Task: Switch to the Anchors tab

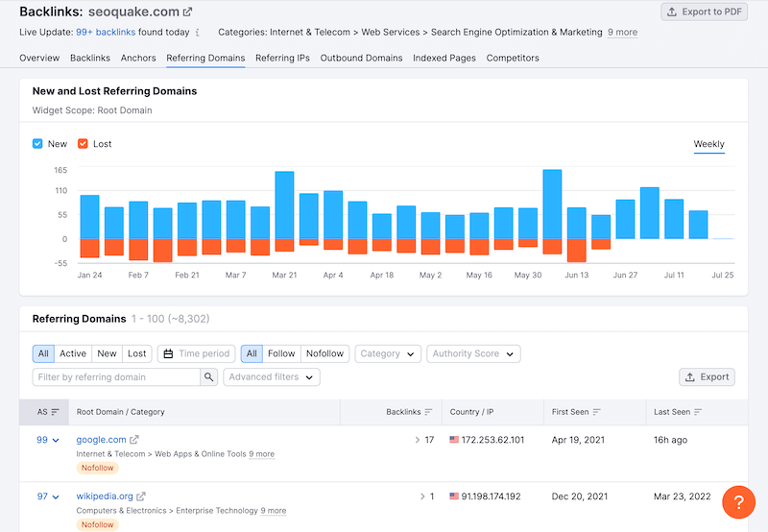Action: (138, 58)
